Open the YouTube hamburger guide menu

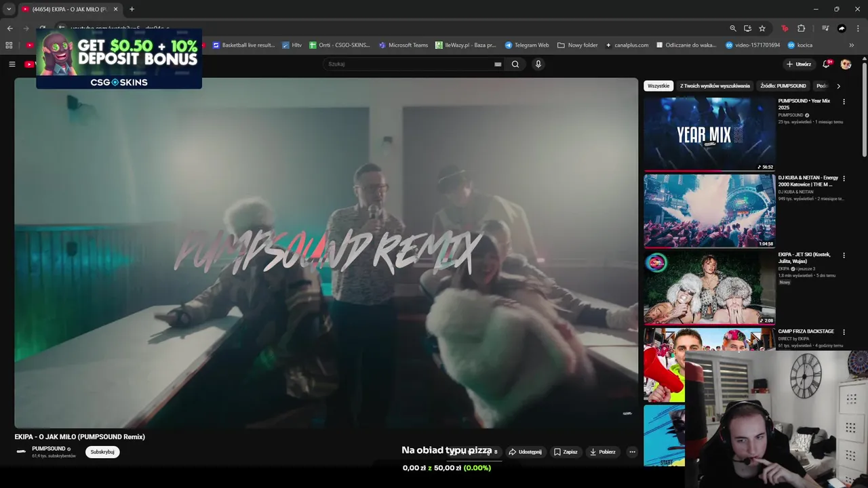12,64
